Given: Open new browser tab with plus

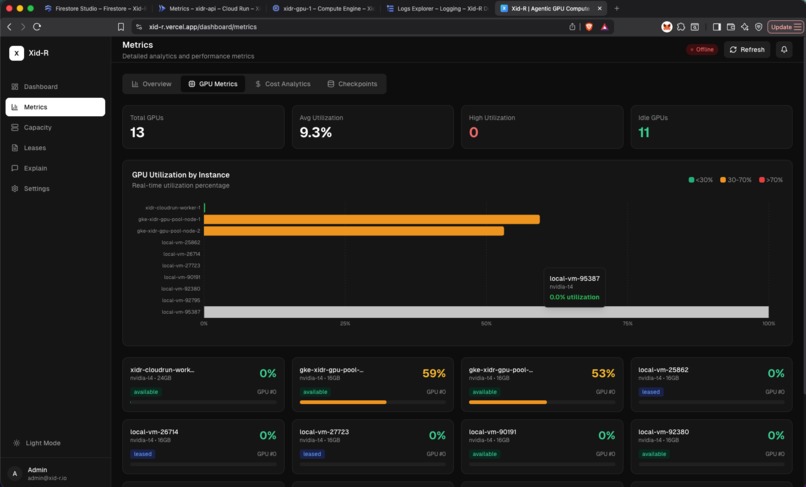Looking at the screenshot, I should (x=617, y=8).
